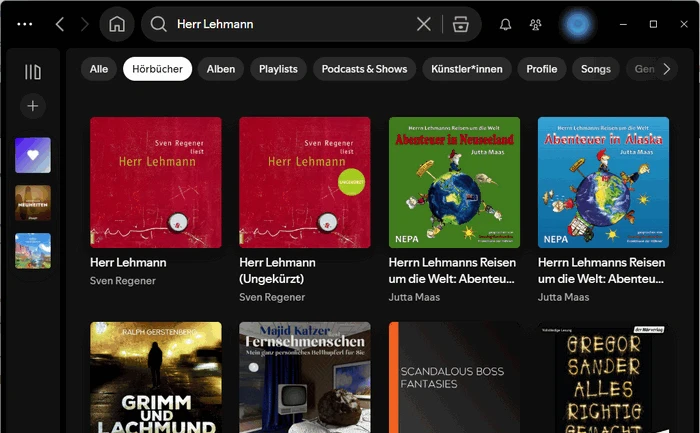
Task: Show more filters with the right chevron
Action: [667, 69]
